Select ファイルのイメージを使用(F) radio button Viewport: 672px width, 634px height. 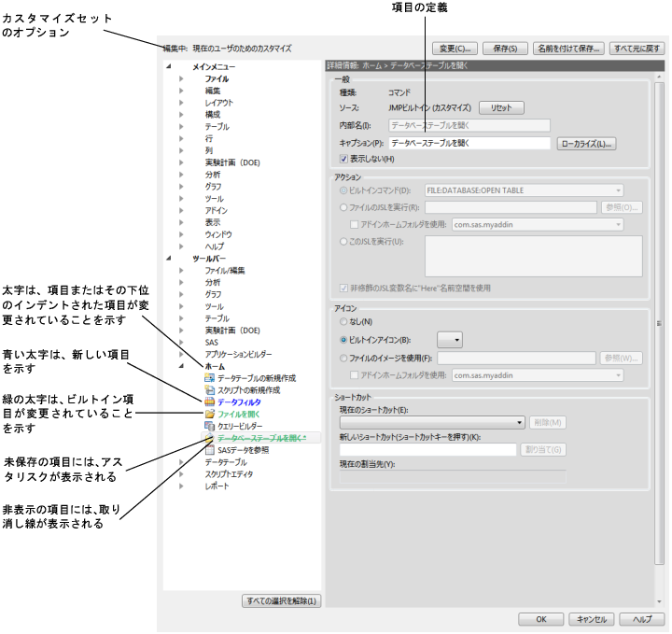click(343, 358)
